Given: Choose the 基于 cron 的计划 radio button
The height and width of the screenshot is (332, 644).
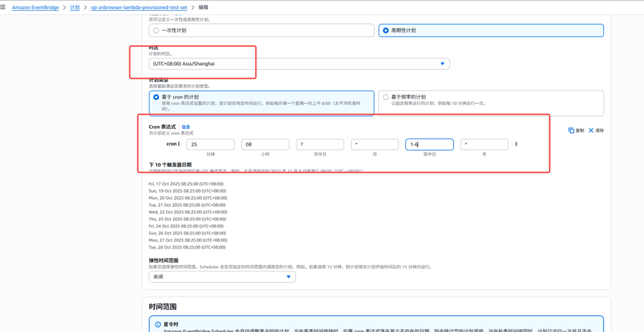Looking at the screenshot, I should click(156, 97).
